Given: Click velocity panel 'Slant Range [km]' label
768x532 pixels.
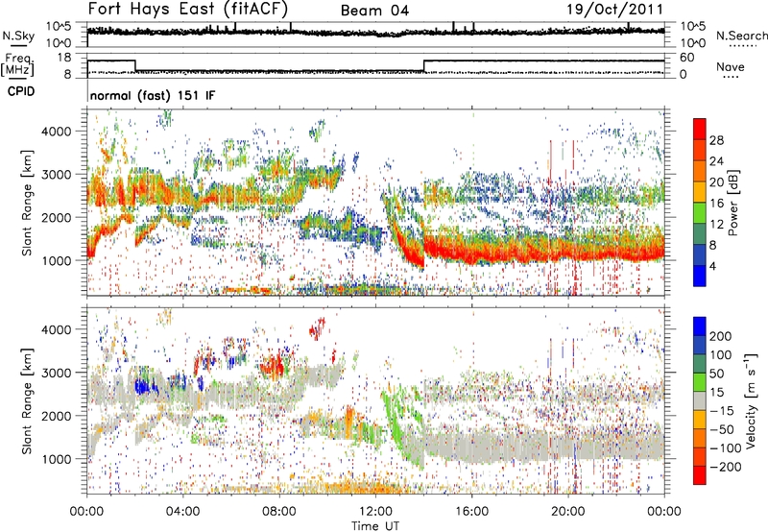Looking at the screenshot, I should pyautogui.click(x=28, y=400).
